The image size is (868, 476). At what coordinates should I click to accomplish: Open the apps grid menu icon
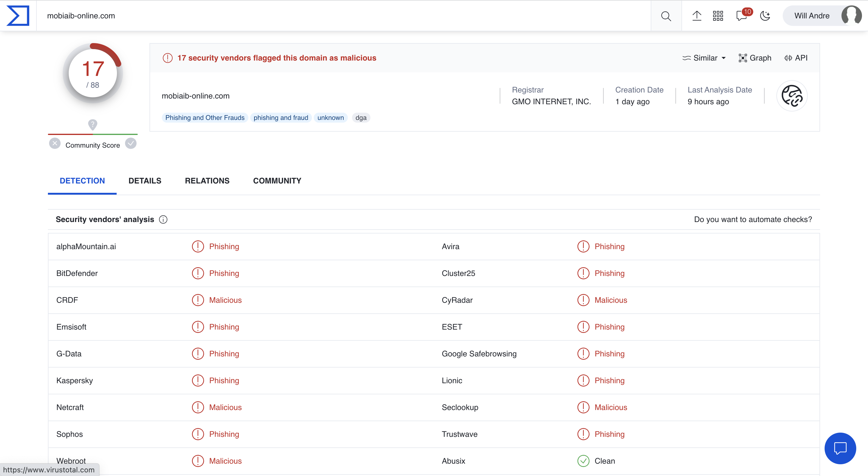coord(718,16)
